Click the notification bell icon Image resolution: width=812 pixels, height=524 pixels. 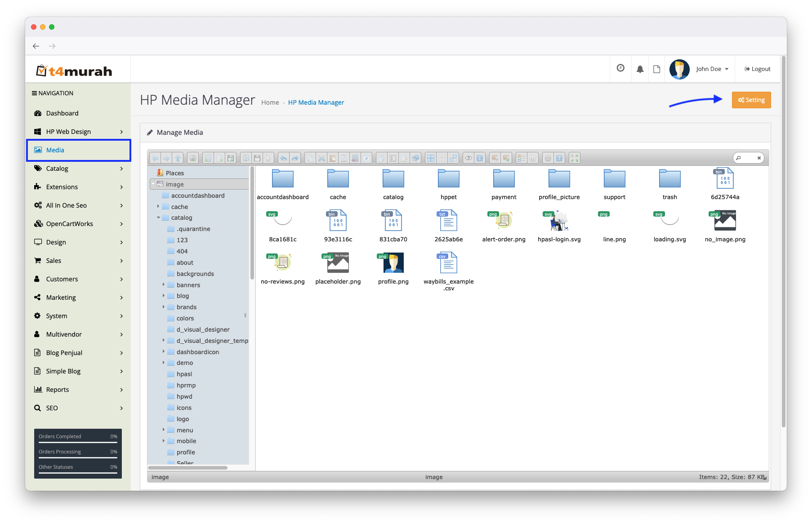pyautogui.click(x=640, y=69)
